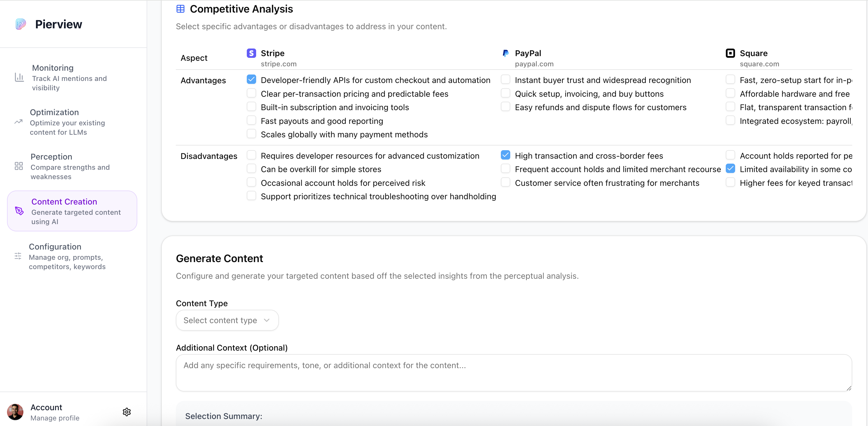Click the Content Creation pen icon
Image resolution: width=868 pixels, height=426 pixels.
coord(20,211)
